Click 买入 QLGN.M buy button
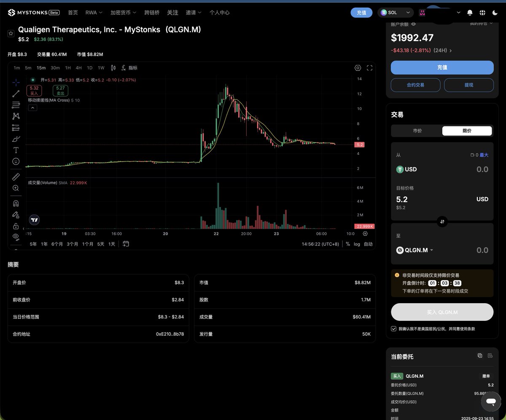Image resolution: width=506 pixels, height=420 pixels. tap(442, 312)
